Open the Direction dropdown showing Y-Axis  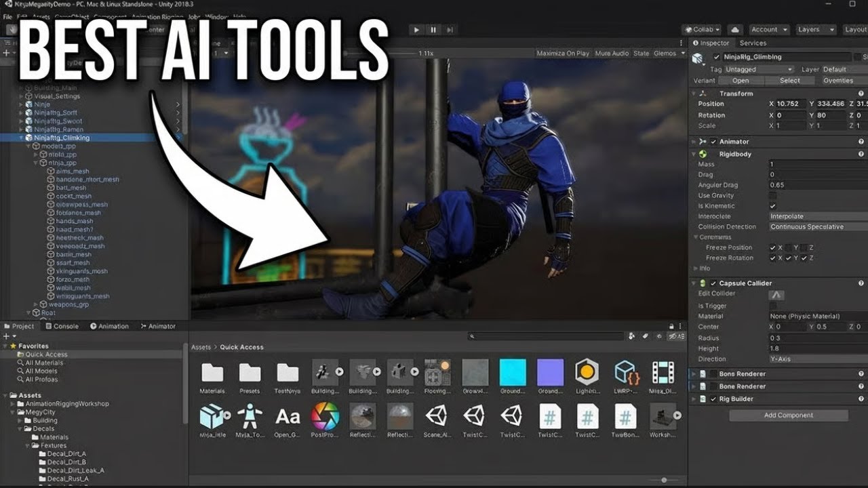(818, 359)
